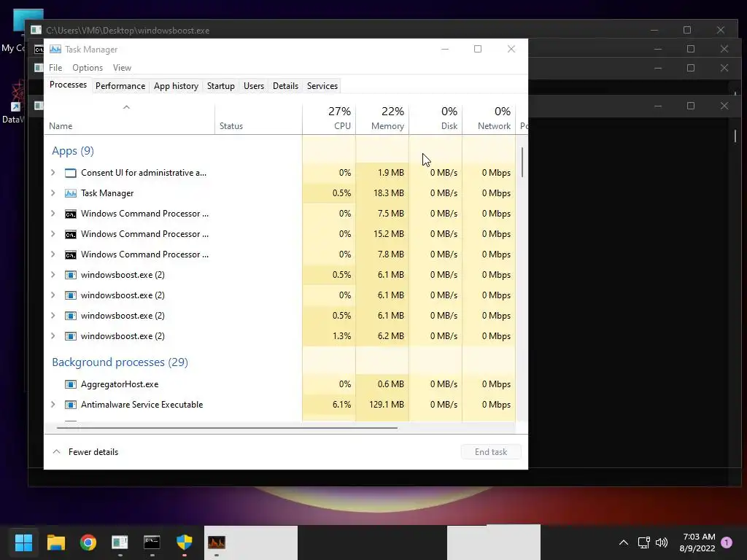Click the icon of windowsboost.exe using 1.3% CPU
Viewport: 747px width, 560px height.
tap(71, 336)
